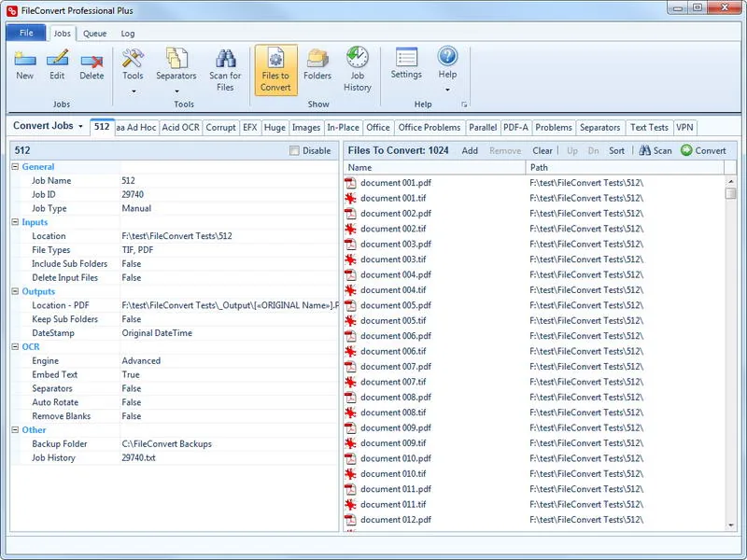Open the File menu
747x560 pixels.
click(26, 33)
